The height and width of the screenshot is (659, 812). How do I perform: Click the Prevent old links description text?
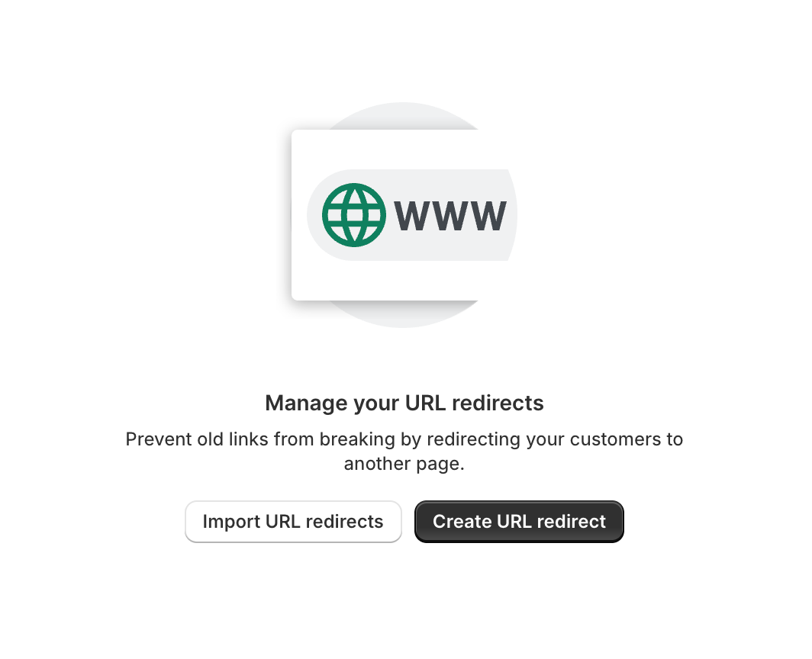coord(404,451)
